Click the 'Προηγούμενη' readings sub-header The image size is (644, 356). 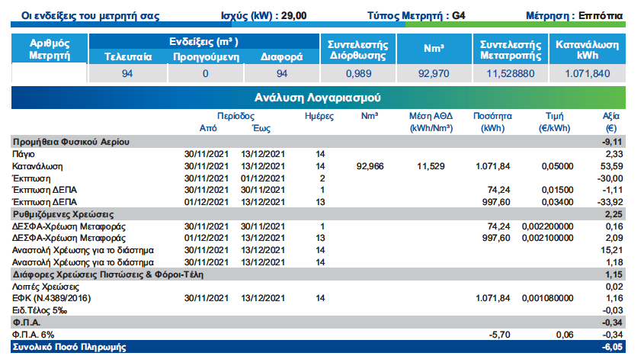coord(206,57)
